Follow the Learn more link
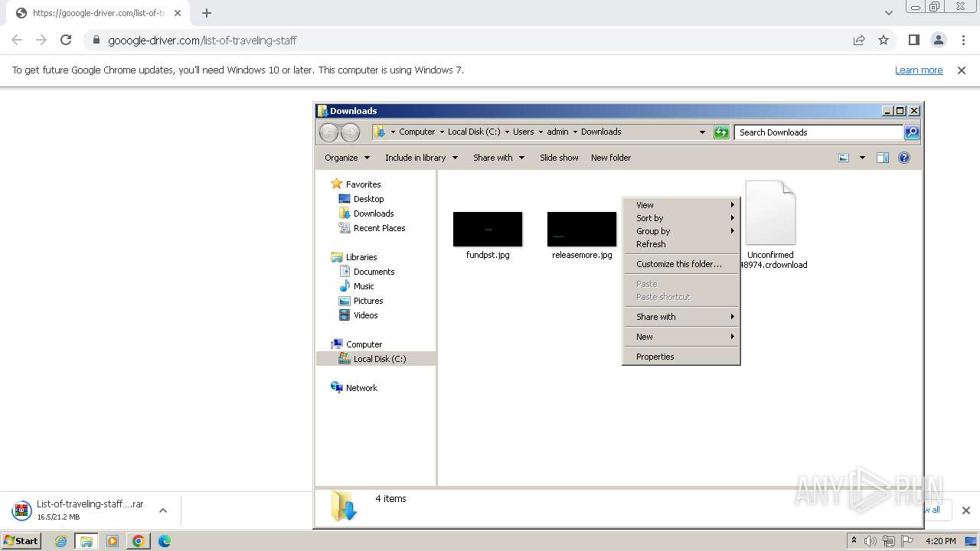Viewport: 980px width, 551px height. click(919, 70)
